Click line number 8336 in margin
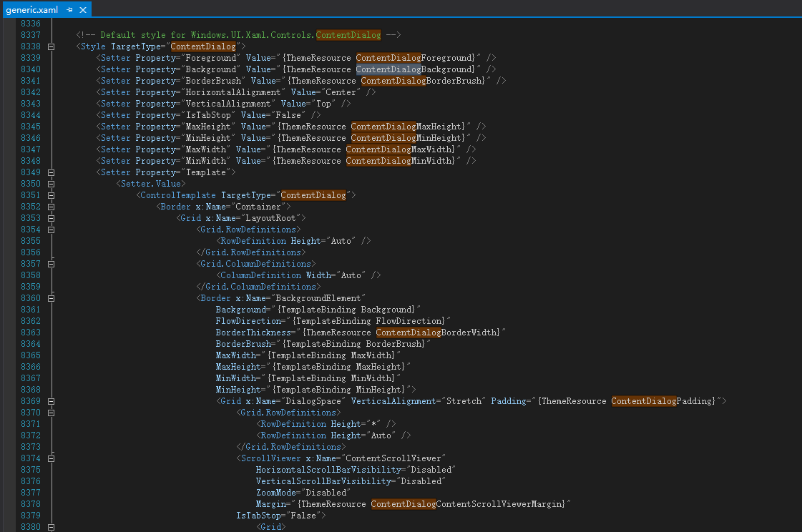Image resolution: width=802 pixels, height=532 pixels. click(31, 24)
